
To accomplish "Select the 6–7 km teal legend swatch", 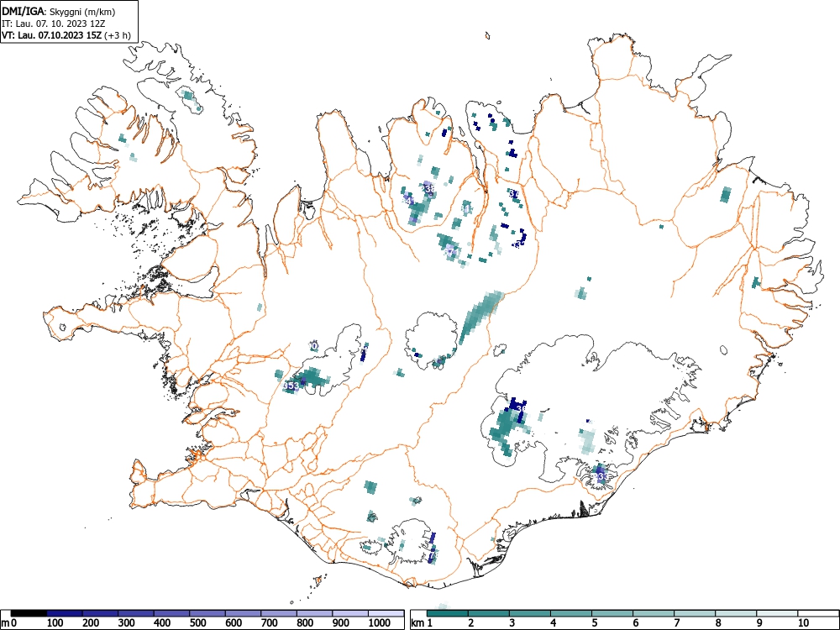I will tap(654, 613).
